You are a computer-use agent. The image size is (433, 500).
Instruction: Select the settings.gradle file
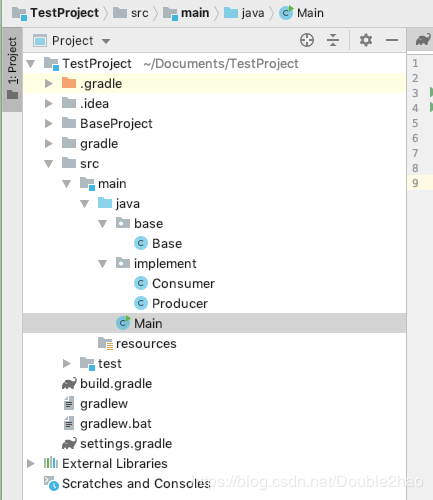(117, 444)
